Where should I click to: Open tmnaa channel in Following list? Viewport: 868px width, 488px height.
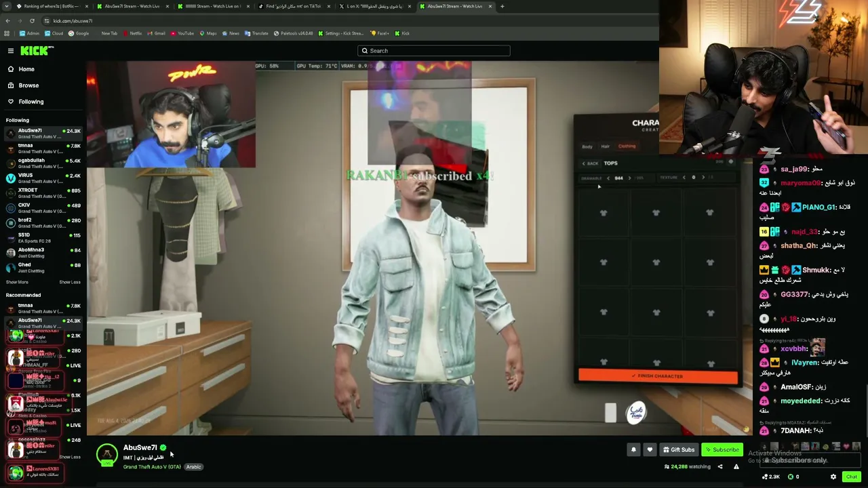coord(43,148)
